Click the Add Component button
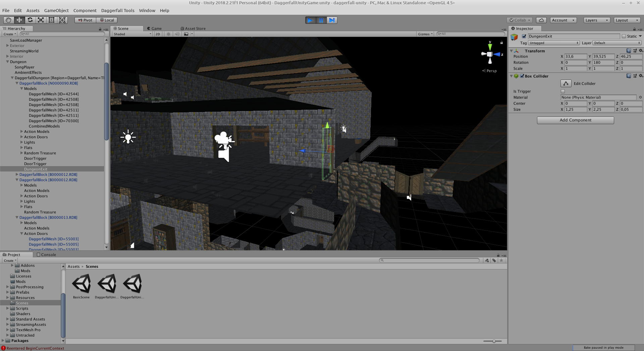This screenshot has width=644, height=351. [576, 120]
